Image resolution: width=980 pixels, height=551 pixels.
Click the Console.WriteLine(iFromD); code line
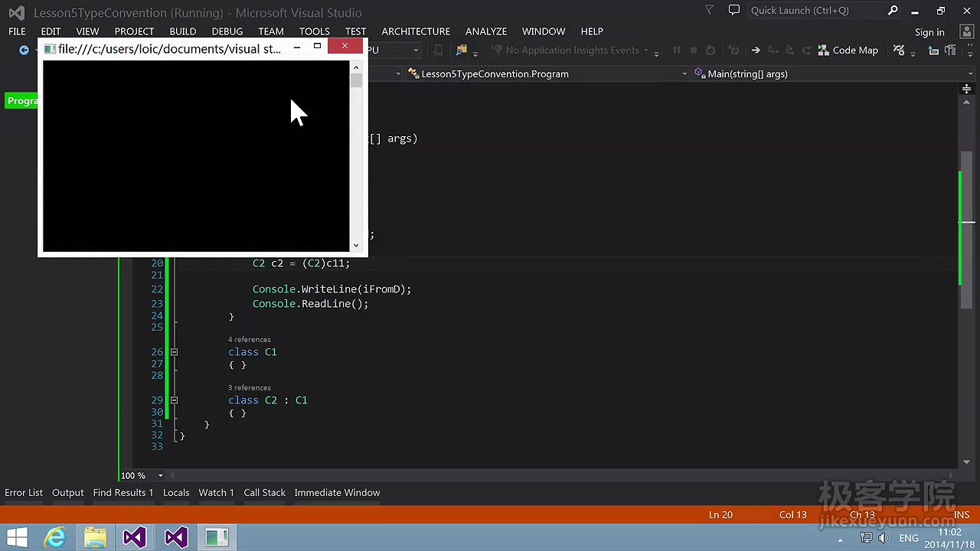[x=332, y=289]
